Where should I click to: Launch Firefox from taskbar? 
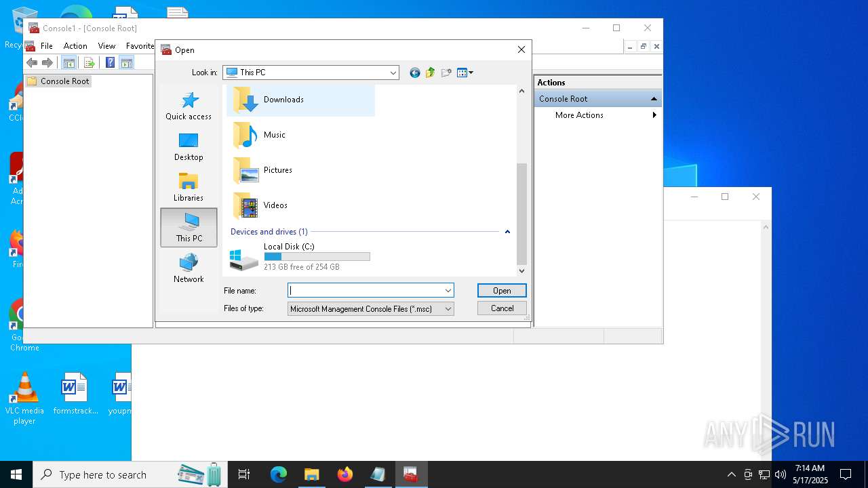pos(344,474)
